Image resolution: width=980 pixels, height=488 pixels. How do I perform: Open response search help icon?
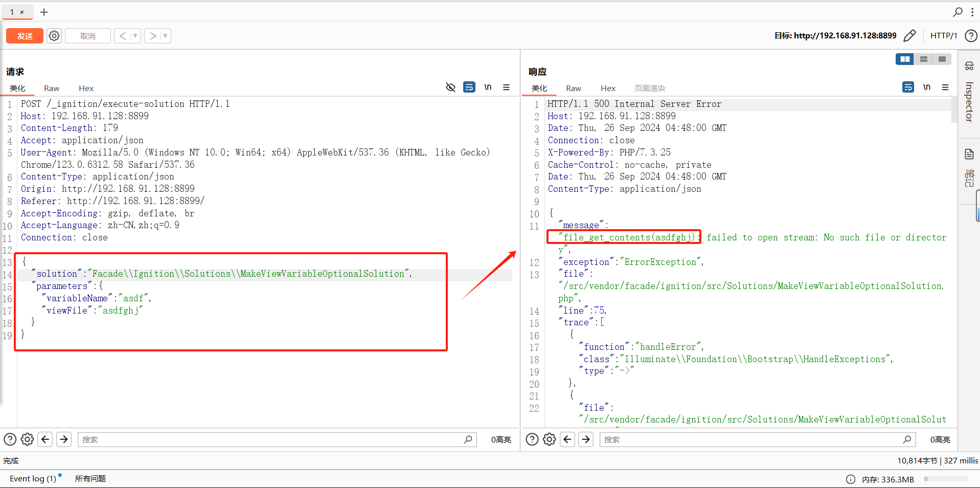pos(532,439)
